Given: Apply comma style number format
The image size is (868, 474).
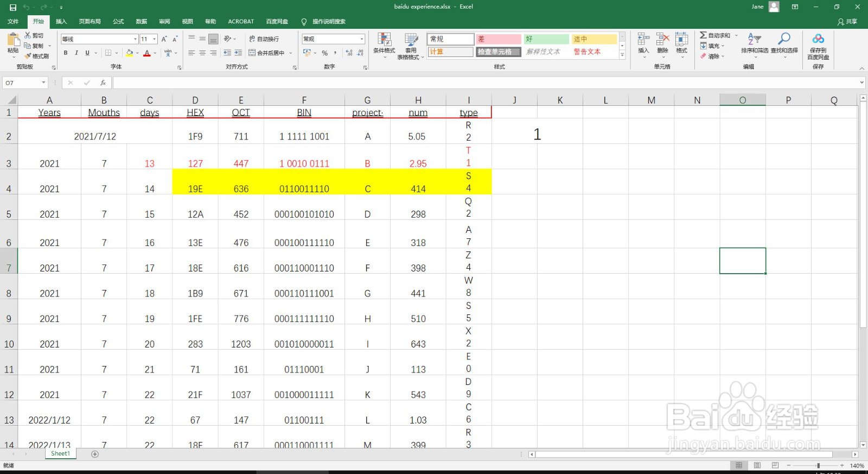Looking at the screenshot, I should click(335, 53).
